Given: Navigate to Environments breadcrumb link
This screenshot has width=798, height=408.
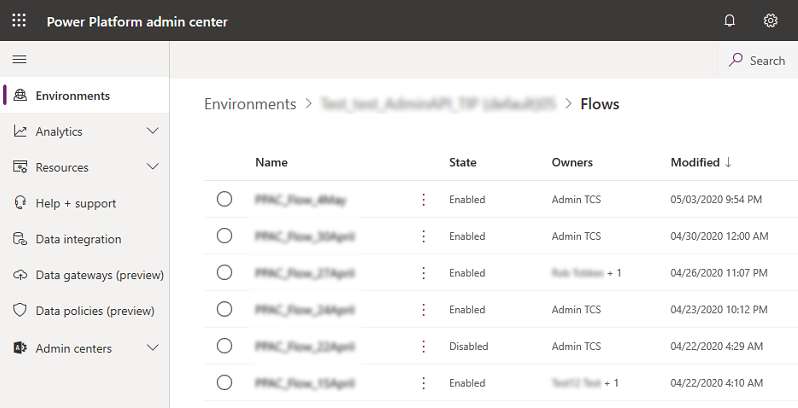Looking at the screenshot, I should (x=250, y=104).
